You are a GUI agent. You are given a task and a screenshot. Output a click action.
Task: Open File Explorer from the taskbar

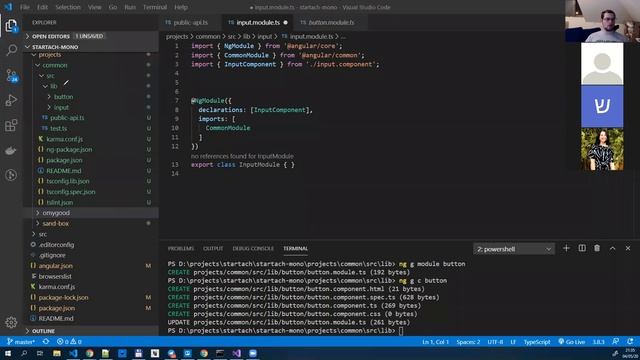[x=57, y=353]
